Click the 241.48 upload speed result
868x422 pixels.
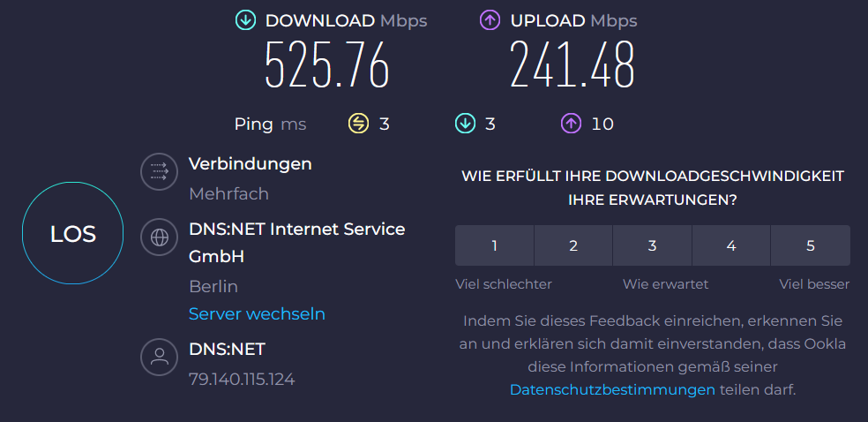(x=572, y=64)
